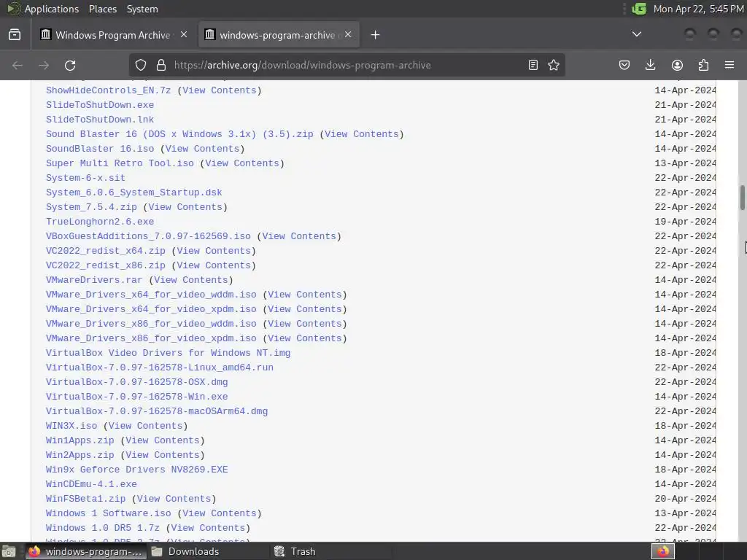Download the SlideToShutDown.exe file
Viewport: 747px width, 560px height.
click(x=99, y=105)
